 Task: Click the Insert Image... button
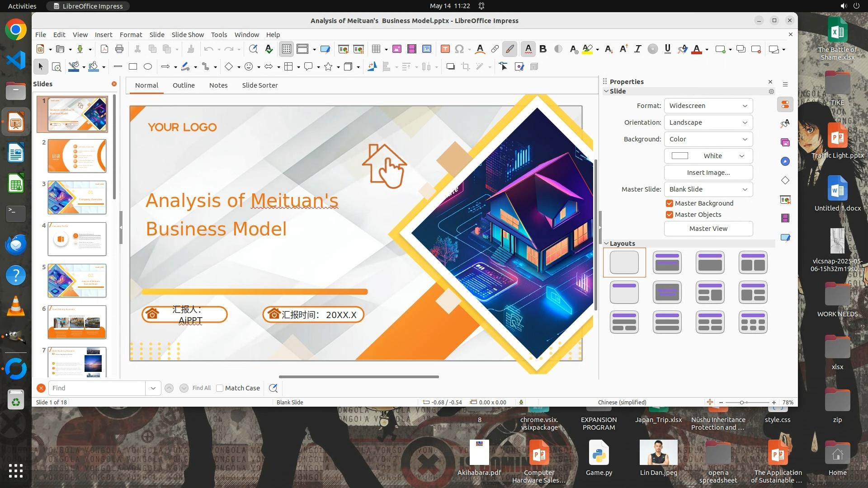[x=708, y=173]
